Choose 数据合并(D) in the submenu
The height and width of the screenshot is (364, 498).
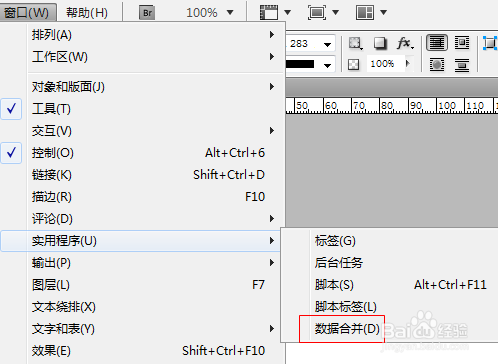tap(347, 329)
